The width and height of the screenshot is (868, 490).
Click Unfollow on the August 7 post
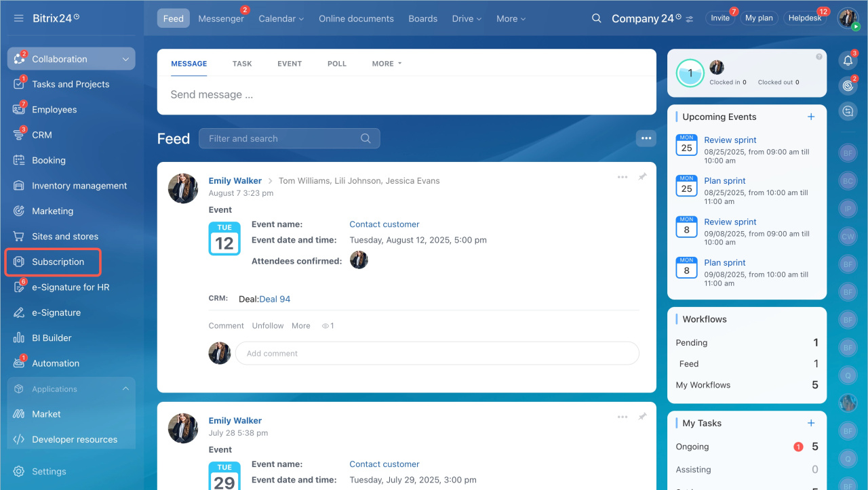pyautogui.click(x=268, y=326)
